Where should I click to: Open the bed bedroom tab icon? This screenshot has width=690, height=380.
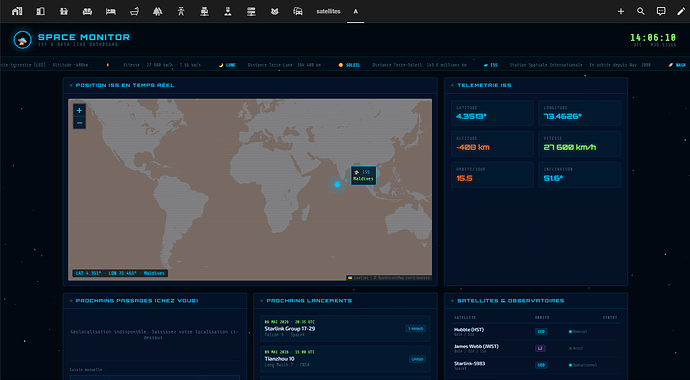[111, 11]
